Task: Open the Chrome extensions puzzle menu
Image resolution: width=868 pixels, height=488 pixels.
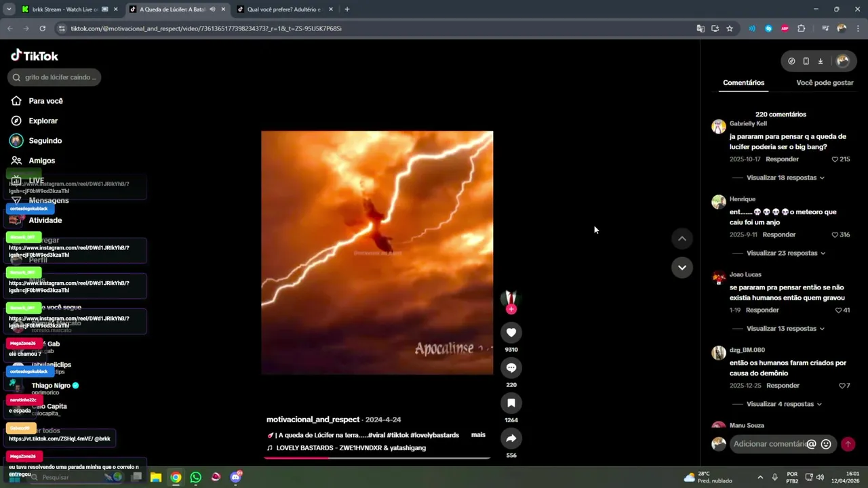Action: [x=802, y=28]
